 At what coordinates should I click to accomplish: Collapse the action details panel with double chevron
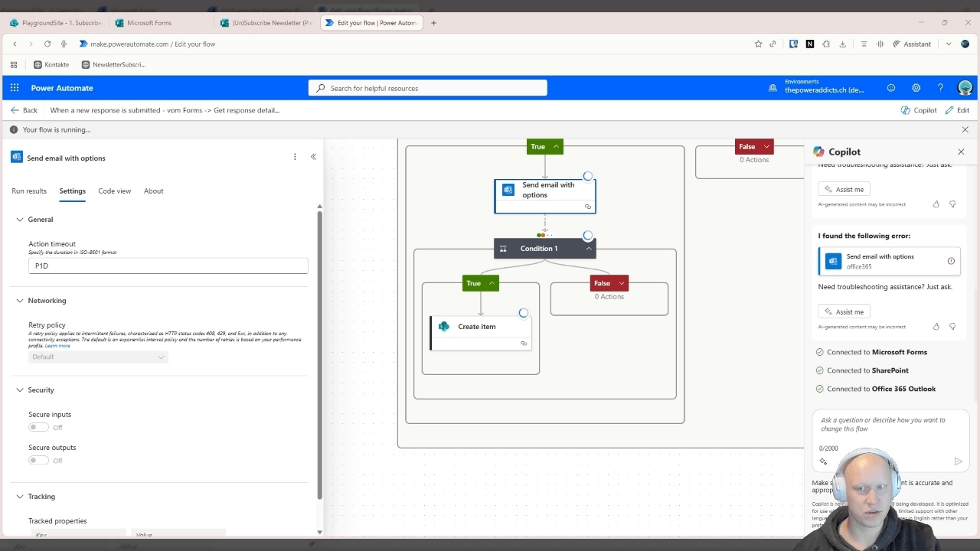click(313, 157)
